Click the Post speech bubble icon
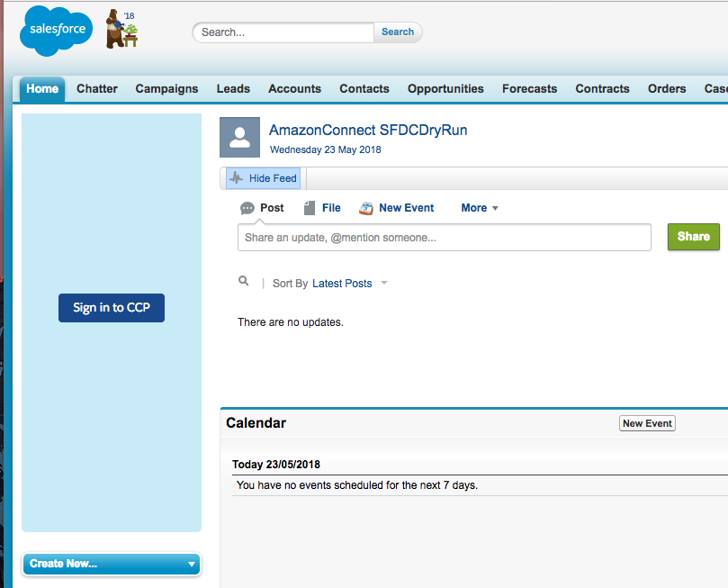Image resolution: width=728 pixels, height=588 pixels. click(247, 208)
